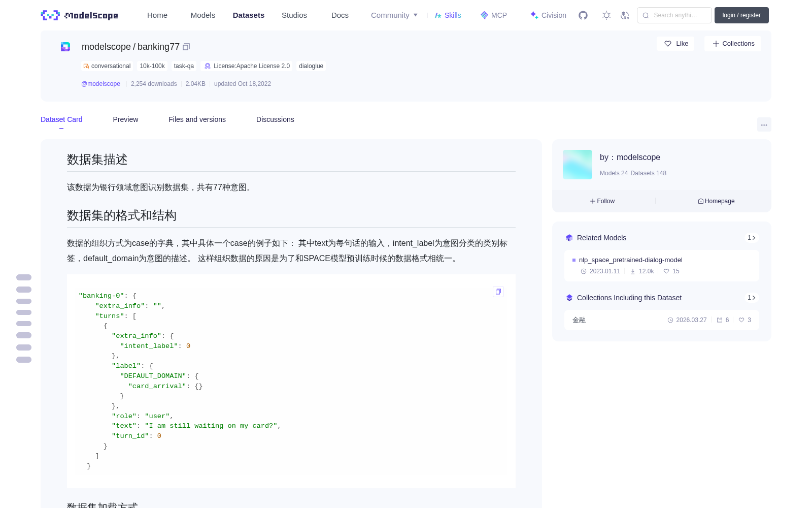Click the 2.04KB size text
812x508 pixels.
pyautogui.click(x=195, y=84)
